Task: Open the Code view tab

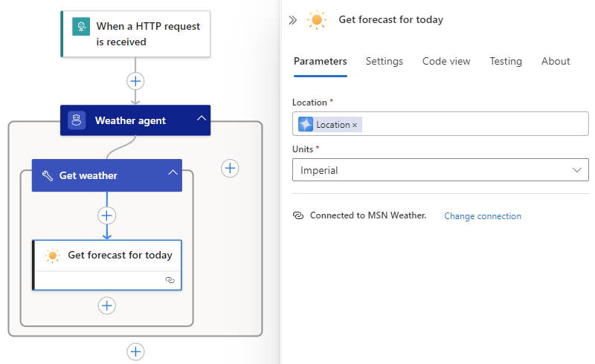Action: pos(446,61)
